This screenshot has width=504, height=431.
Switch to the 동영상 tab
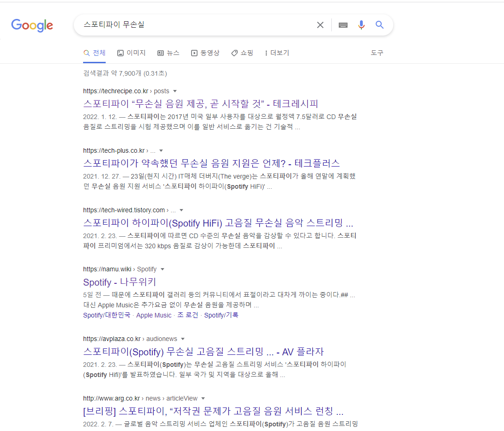coord(205,53)
